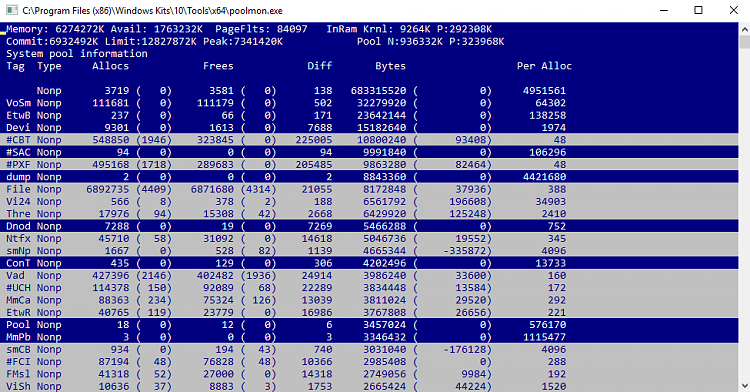The image size is (750, 392).
Task: Click the frees value 402482
Action: [x=215, y=275]
